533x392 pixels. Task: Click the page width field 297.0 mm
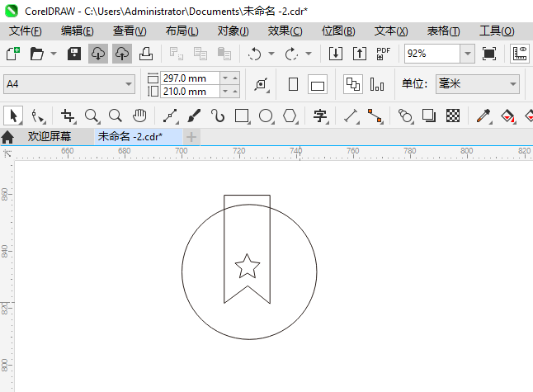(190, 78)
